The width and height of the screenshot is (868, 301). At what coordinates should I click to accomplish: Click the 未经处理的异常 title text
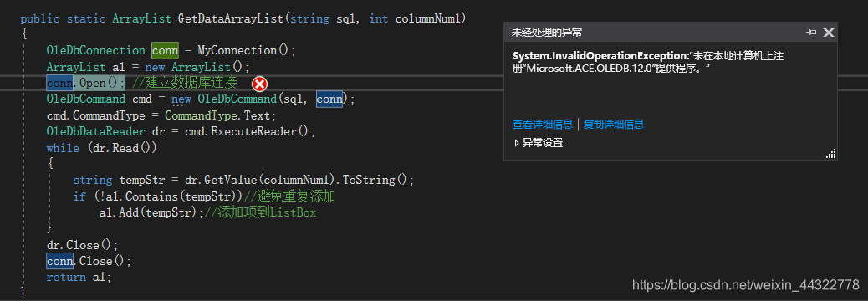coord(547,33)
